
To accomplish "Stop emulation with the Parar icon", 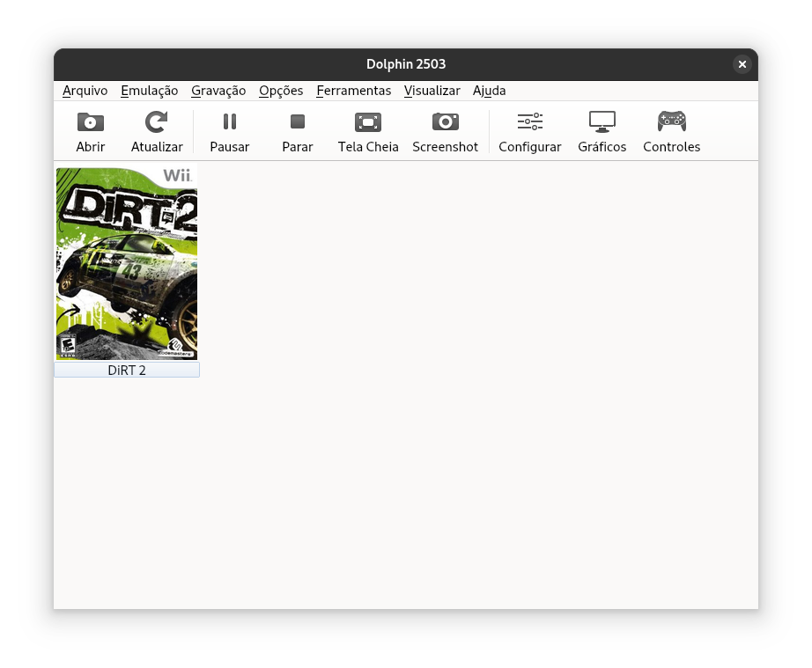I will coord(298,121).
